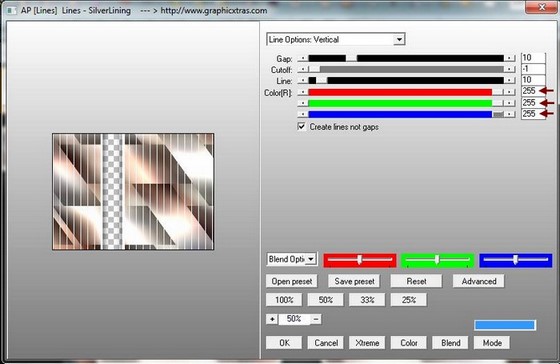Click the Gap value input field

[533, 58]
